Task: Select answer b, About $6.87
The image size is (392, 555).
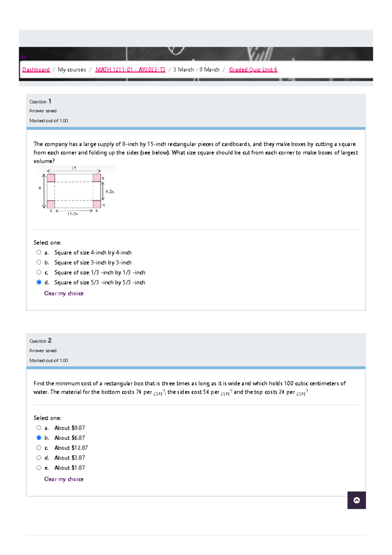Action: (x=39, y=438)
